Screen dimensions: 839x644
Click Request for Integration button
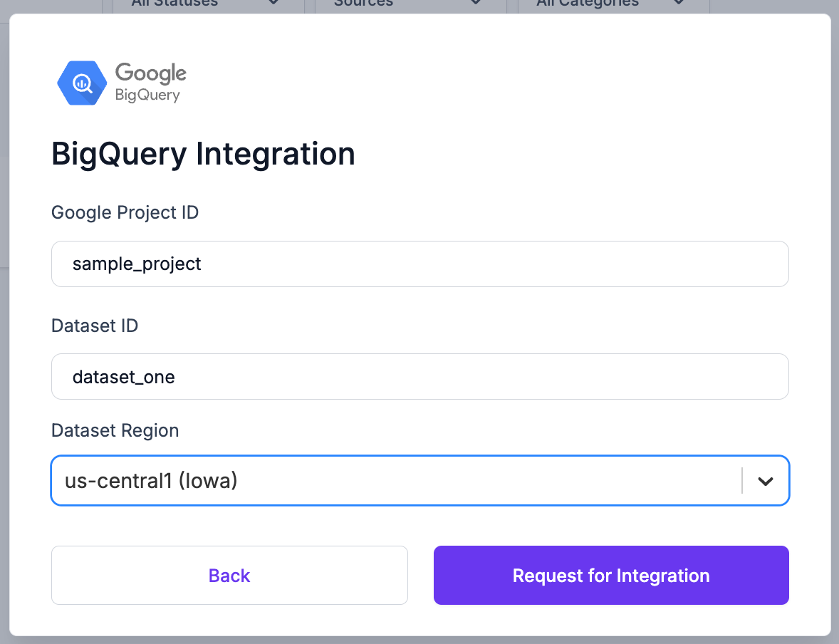pyautogui.click(x=611, y=576)
